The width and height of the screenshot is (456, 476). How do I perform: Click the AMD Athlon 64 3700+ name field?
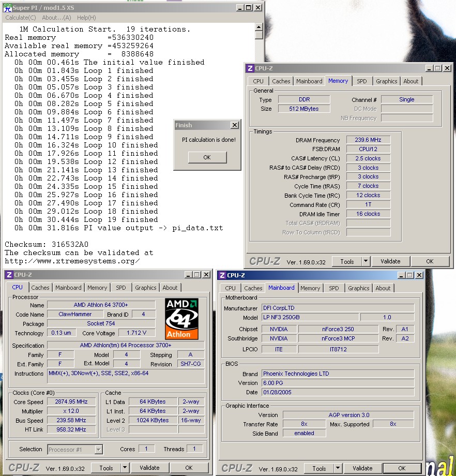[x=101, y=304]
